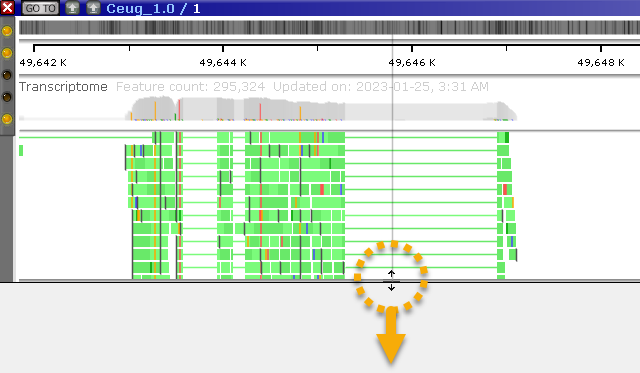Click the 49,646 K ruler label
640x373 pixels.
(x=412, y=62)
